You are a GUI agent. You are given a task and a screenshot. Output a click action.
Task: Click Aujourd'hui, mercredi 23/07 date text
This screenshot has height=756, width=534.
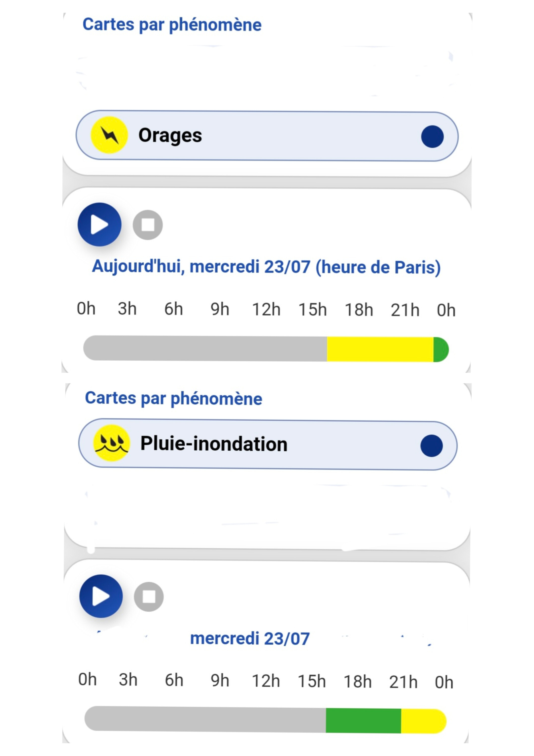coord(266,267)
